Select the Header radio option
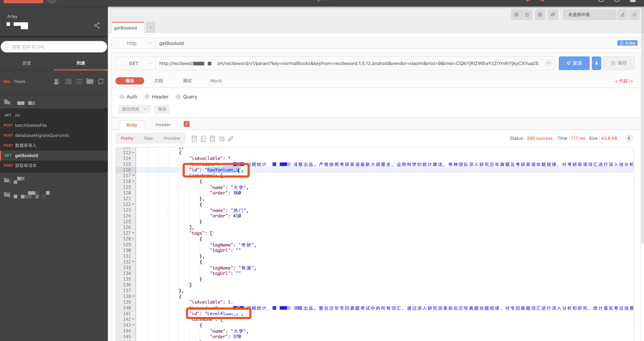 [x=147, y=97]
